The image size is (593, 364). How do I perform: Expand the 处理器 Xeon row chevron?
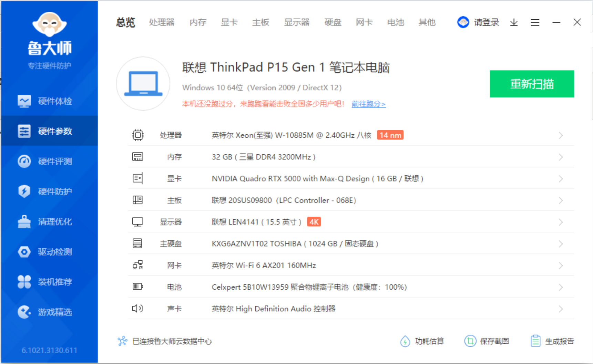click(561, 135)
